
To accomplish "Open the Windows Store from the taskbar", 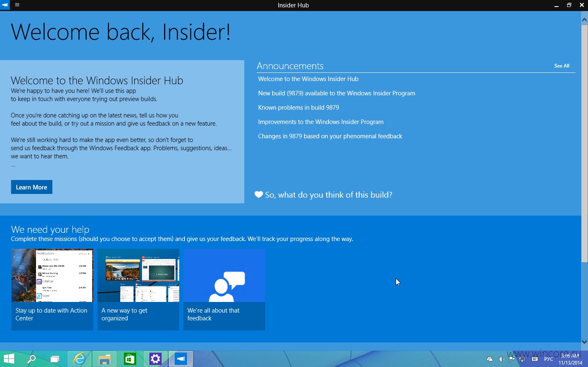I will (x=130, y=359).
